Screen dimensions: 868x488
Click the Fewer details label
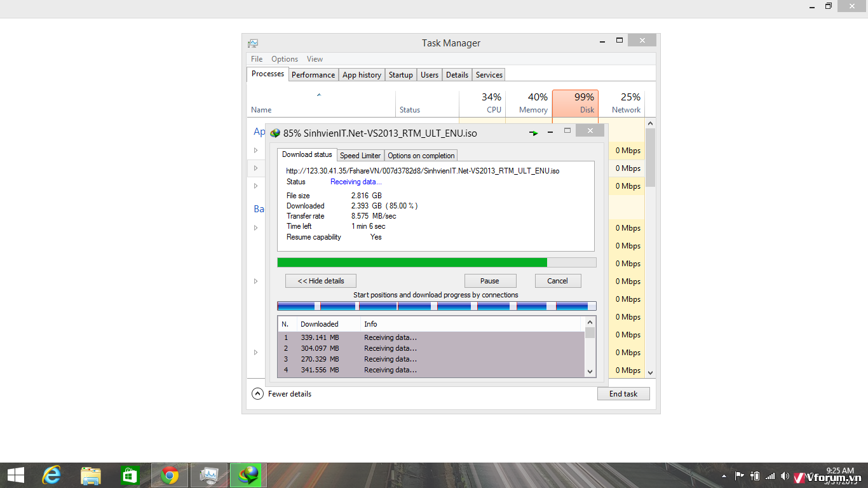click(290, 394)
